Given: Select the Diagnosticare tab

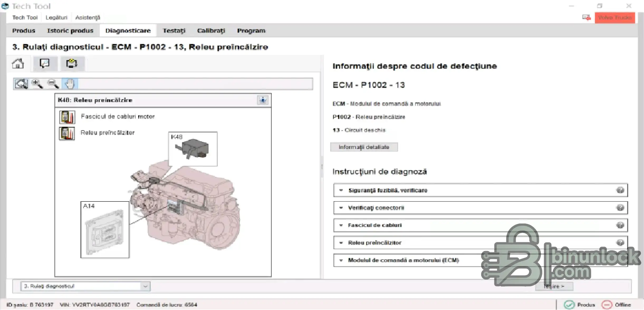Looking at the screenshot, I should [128, 31].
